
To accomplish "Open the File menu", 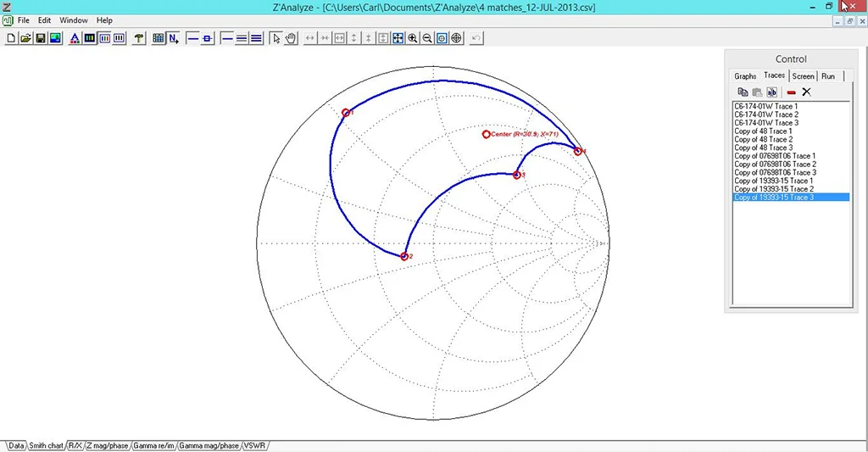I will point(23,20).
